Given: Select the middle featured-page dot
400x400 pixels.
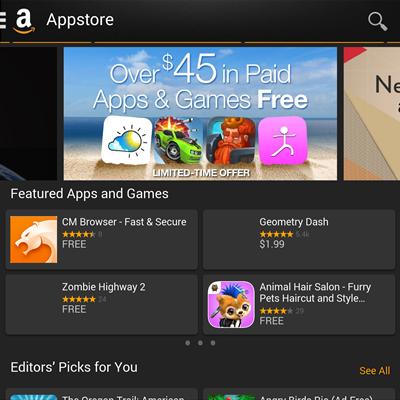Looking at the screenshot, I should pyautogui.click(x=200, y=343).
